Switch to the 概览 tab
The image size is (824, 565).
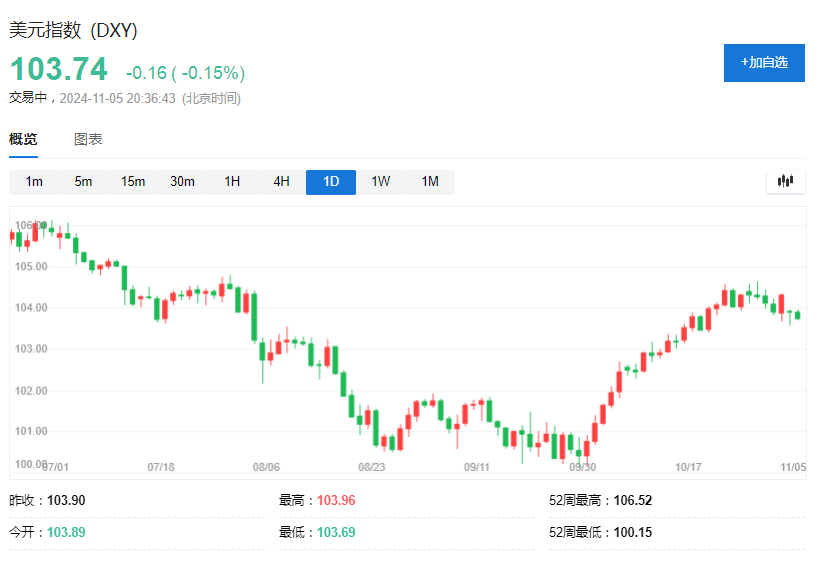tap(23, 140)
